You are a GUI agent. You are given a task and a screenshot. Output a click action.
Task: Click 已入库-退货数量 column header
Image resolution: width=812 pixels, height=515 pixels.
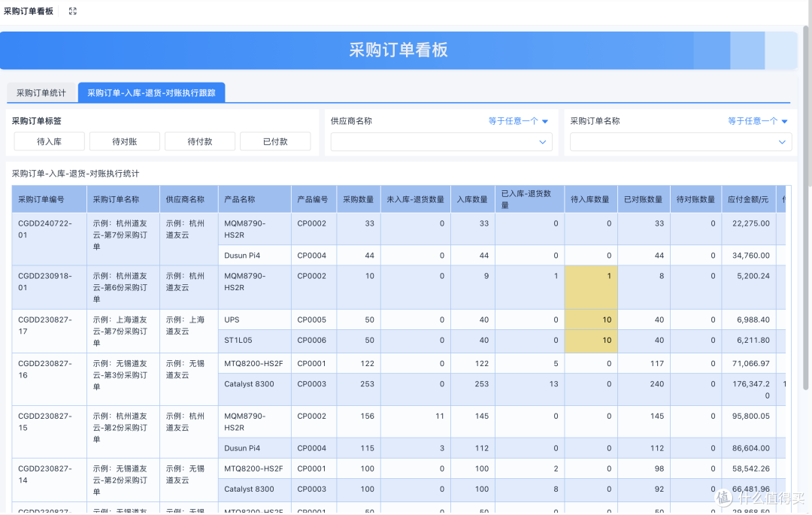click(529, 199)
